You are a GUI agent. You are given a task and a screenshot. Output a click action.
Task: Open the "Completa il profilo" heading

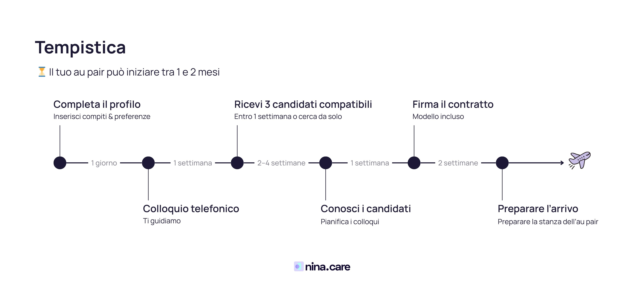[97, 104]
